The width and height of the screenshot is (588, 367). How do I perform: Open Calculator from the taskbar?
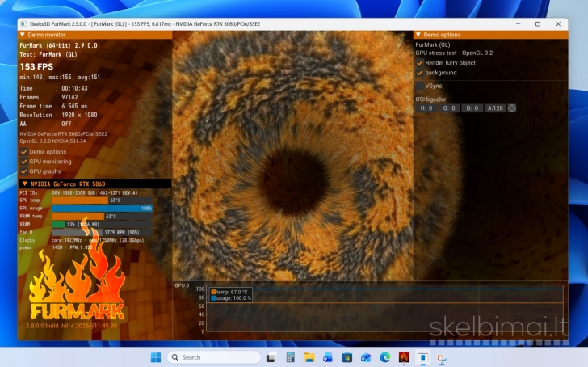[290, 357]
